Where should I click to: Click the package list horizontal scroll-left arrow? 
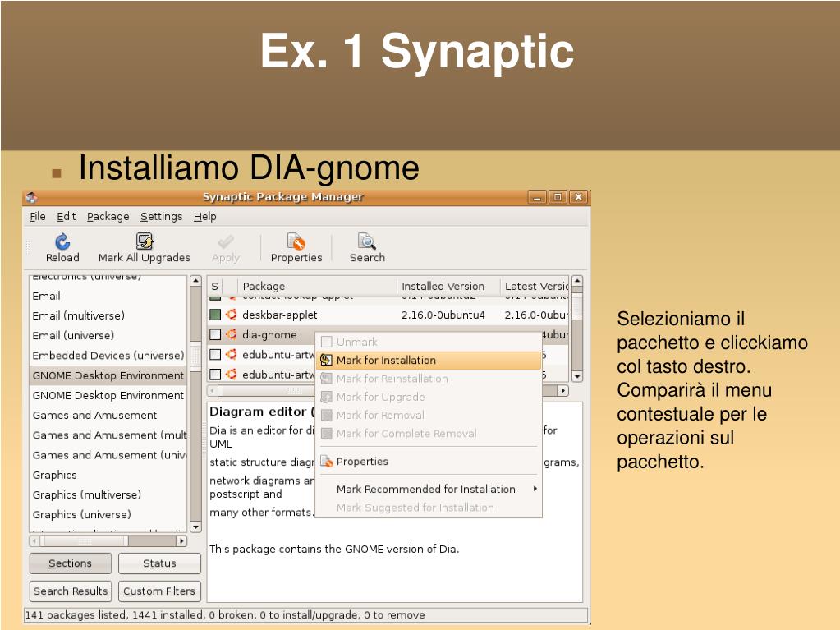pyautogui.click(x=213, y=390)
